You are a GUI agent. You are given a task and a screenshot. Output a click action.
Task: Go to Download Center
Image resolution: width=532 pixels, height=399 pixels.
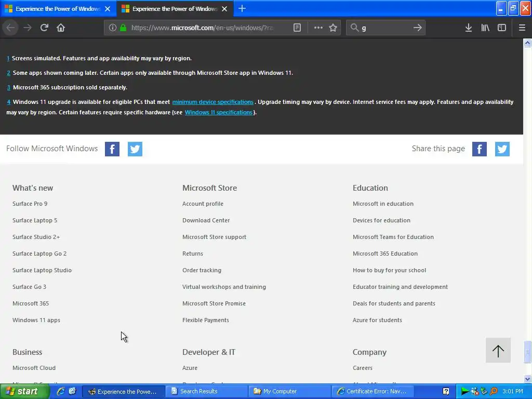206,220
